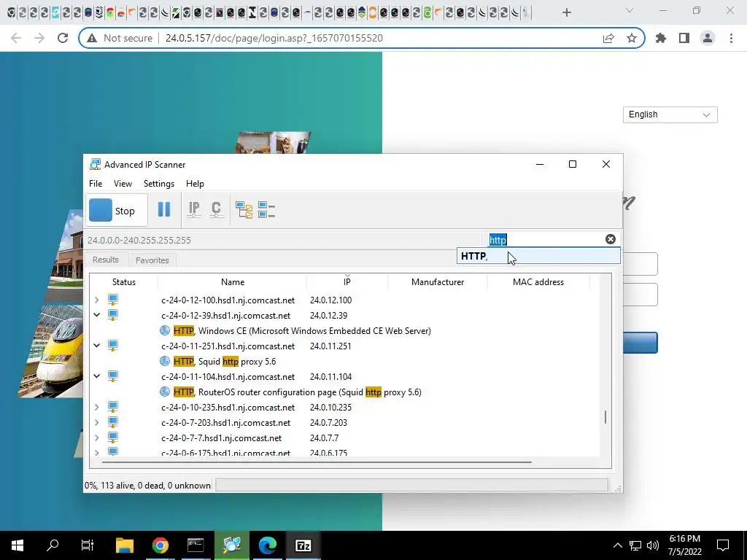This screenshot has width=747, height=560.
Task: Click computer icon for c-24-0-7-203 host
Action: pos(113,422)
